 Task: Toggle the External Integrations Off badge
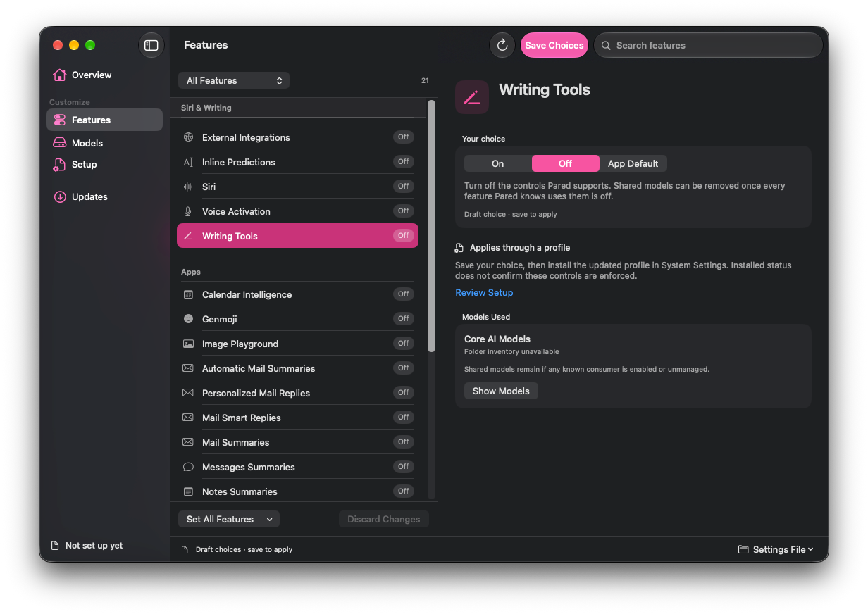(x=403, y=137)
